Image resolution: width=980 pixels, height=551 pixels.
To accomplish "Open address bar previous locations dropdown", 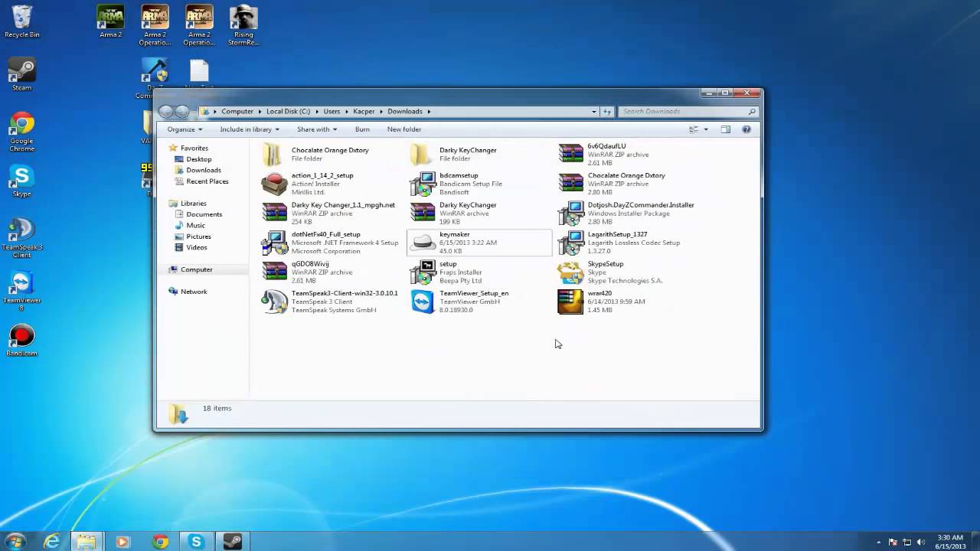I will tap(594, 112).
